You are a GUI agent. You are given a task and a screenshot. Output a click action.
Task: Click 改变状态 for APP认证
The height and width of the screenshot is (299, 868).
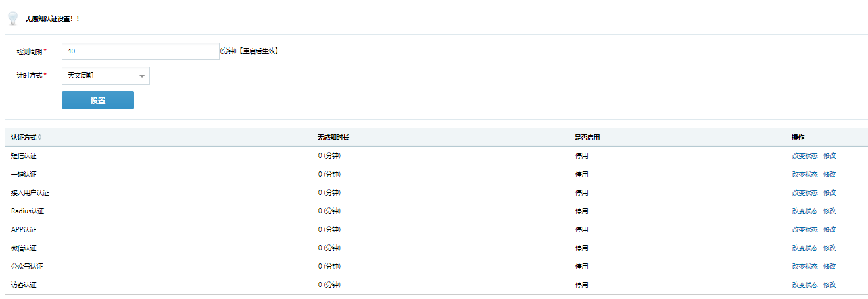click(x=805, y=230)
